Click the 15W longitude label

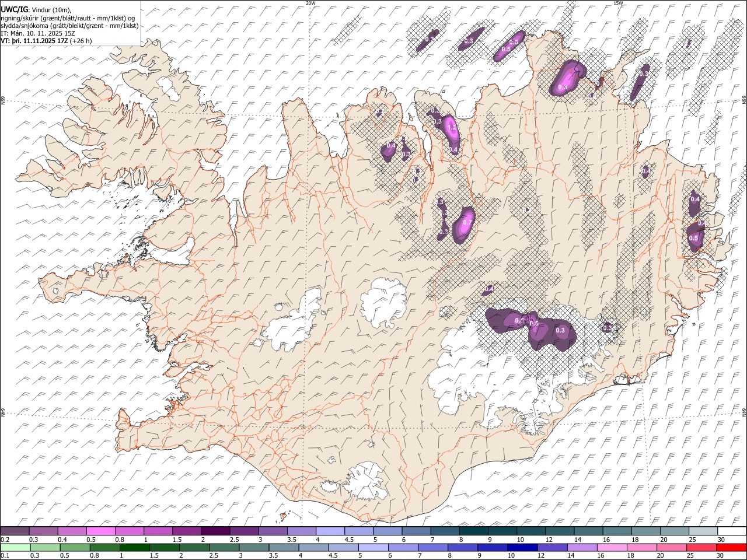(618, 3)
